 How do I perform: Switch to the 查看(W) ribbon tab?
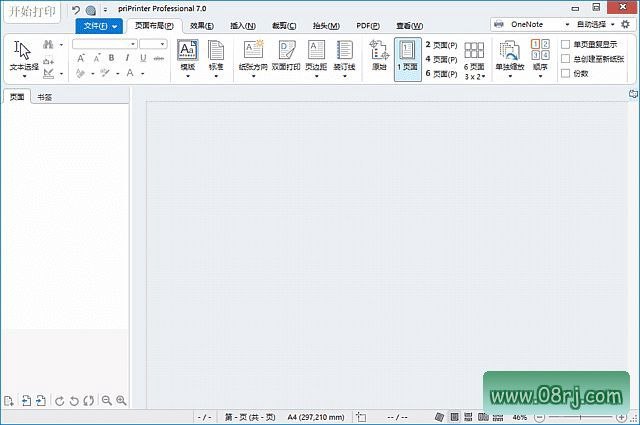[x=409, y=26]
